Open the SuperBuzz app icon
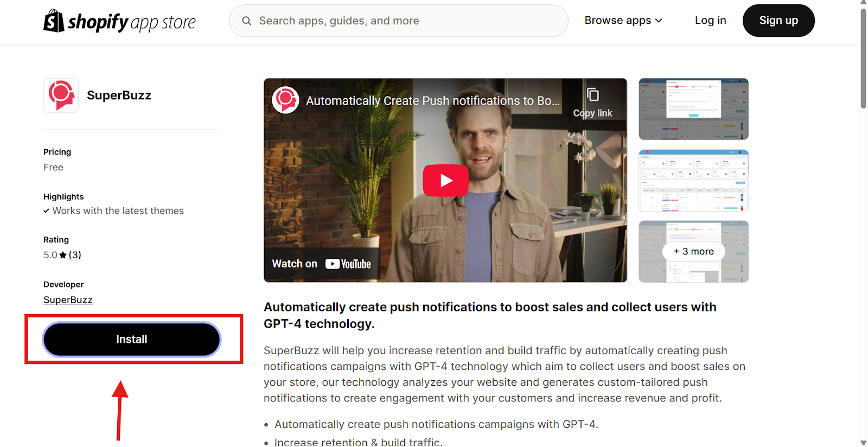 61,95
